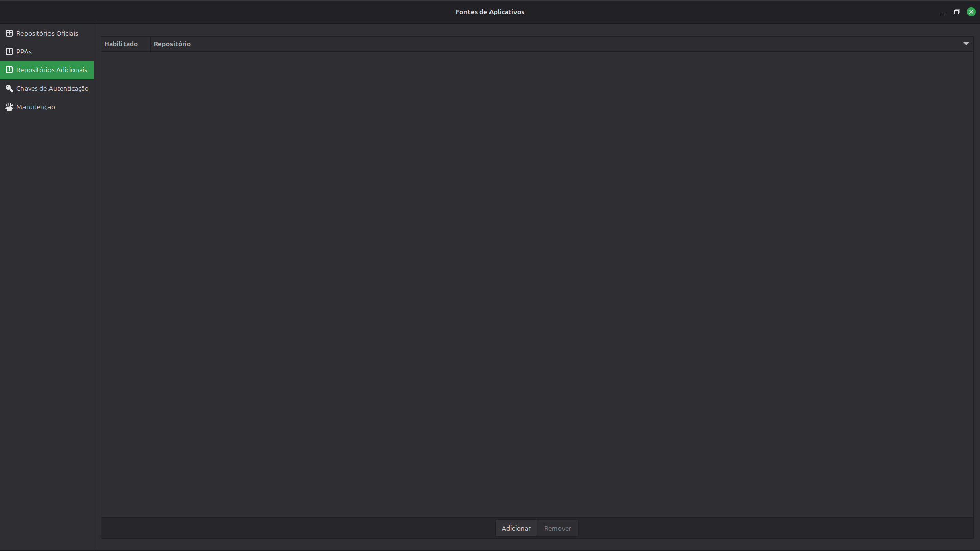The width and height of the screenshot is (980, 551).
Task: Click the Repositórios Adicionais sidebar icon
Action: tap(9, 70)
